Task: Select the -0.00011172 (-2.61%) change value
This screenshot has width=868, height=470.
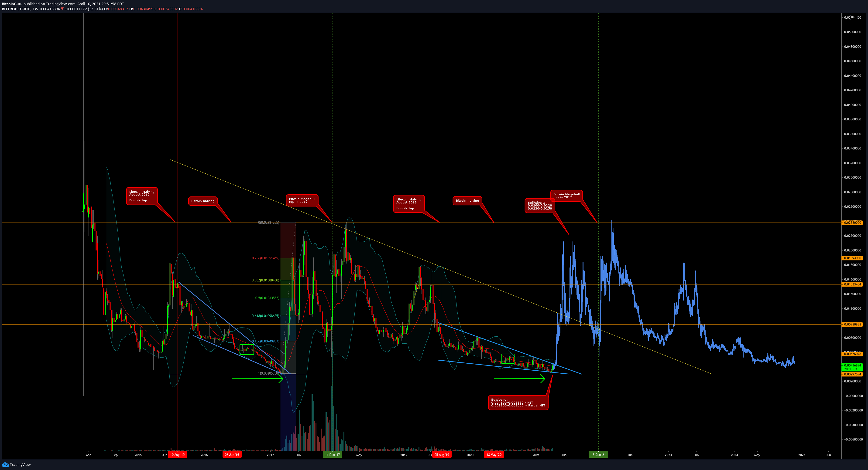Action: pyautogui.click(x=84, y=9)
